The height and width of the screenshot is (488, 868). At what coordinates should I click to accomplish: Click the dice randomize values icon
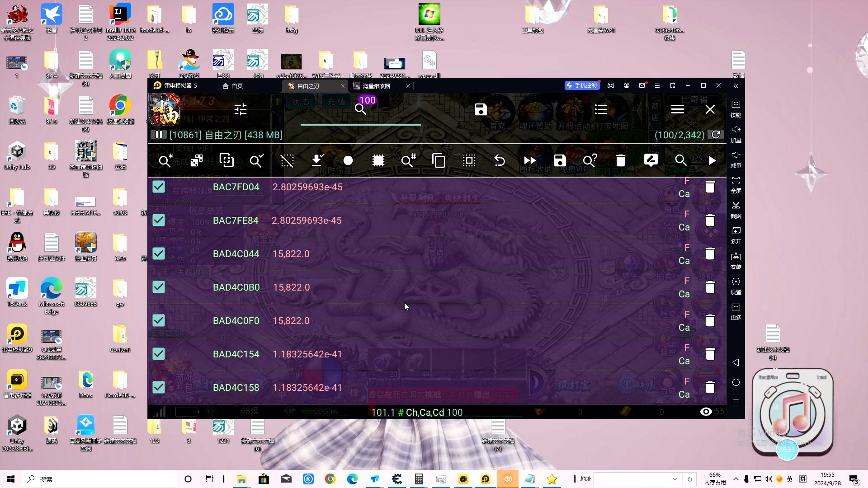point(196,160)
